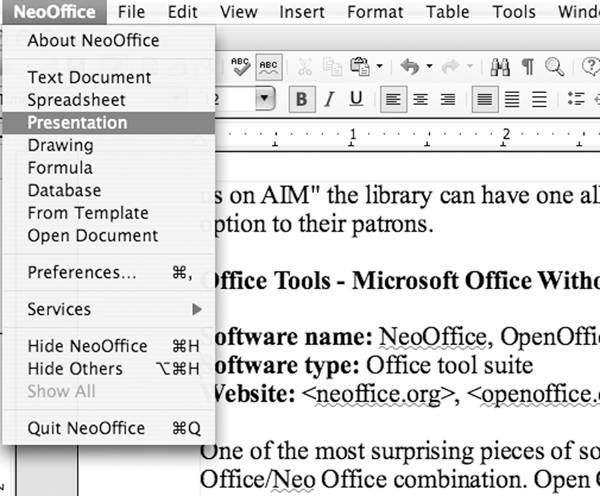Click Quit NeoOffice menu entry
This screenshot has width=600, height=496.
click(86, 428)
